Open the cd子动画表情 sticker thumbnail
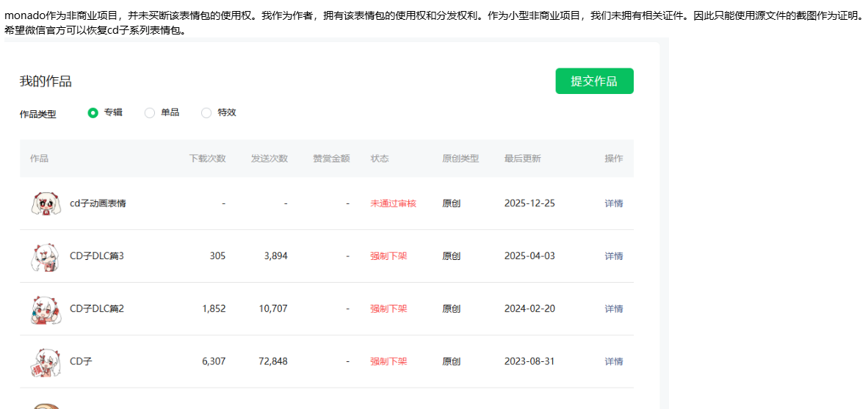Image resolution: width=868 pixels, height=409 pixels. click(46, 203)
